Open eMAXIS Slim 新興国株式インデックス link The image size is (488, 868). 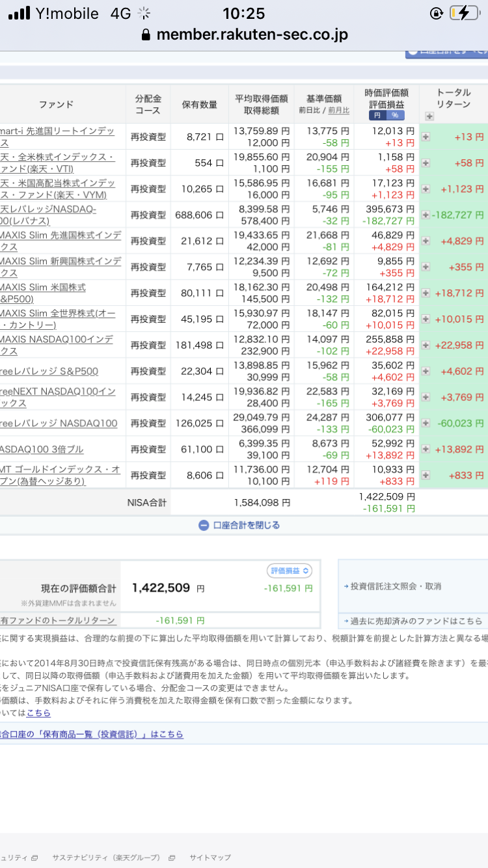coord(60,267)
